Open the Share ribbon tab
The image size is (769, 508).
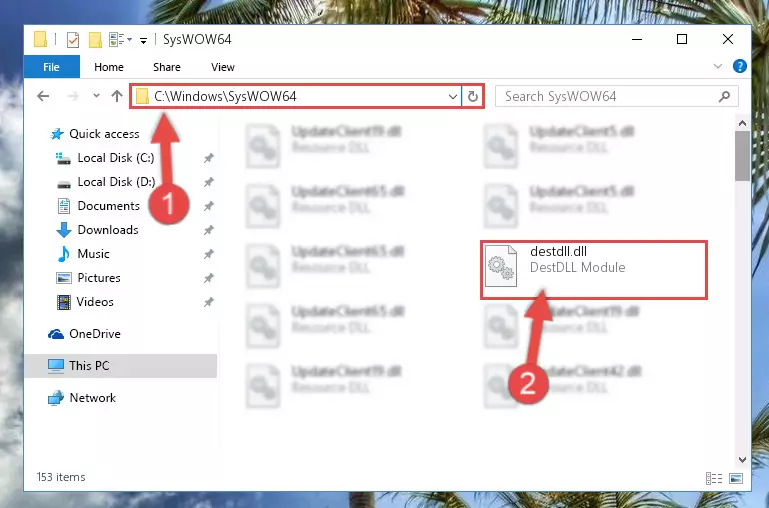click(167, 67)
